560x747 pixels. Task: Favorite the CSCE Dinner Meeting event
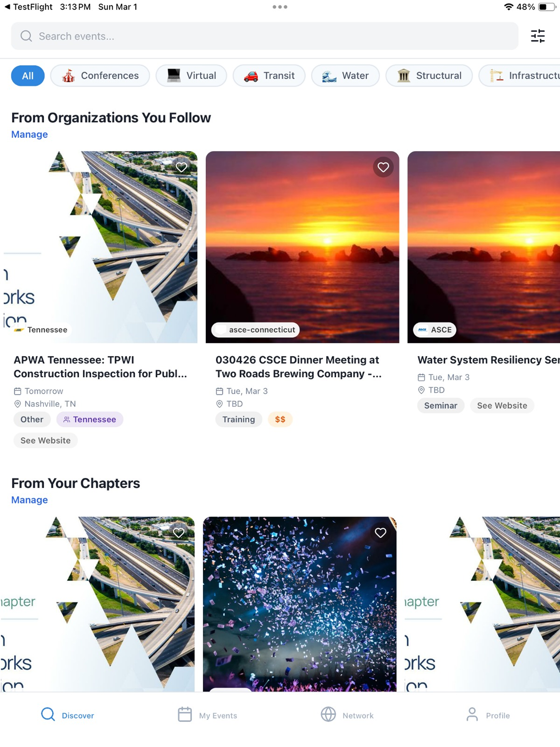383,167
